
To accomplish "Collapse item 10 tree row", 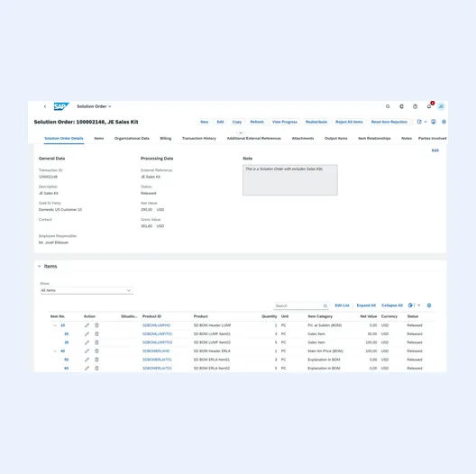I will tap(55, 325).
